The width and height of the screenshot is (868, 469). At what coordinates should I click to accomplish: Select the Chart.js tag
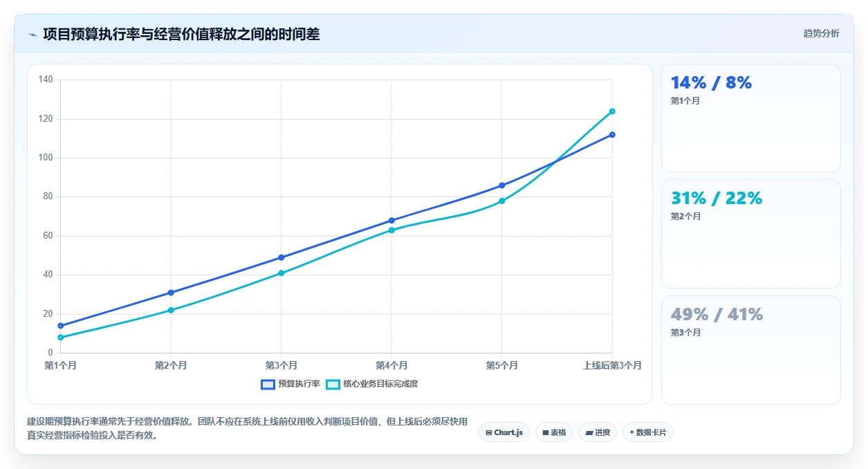pos(504,432)
